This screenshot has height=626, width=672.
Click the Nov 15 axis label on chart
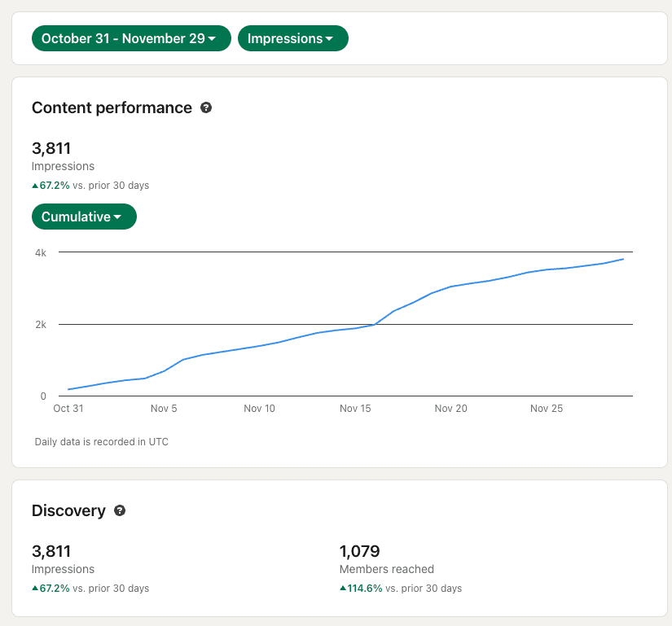355,408
